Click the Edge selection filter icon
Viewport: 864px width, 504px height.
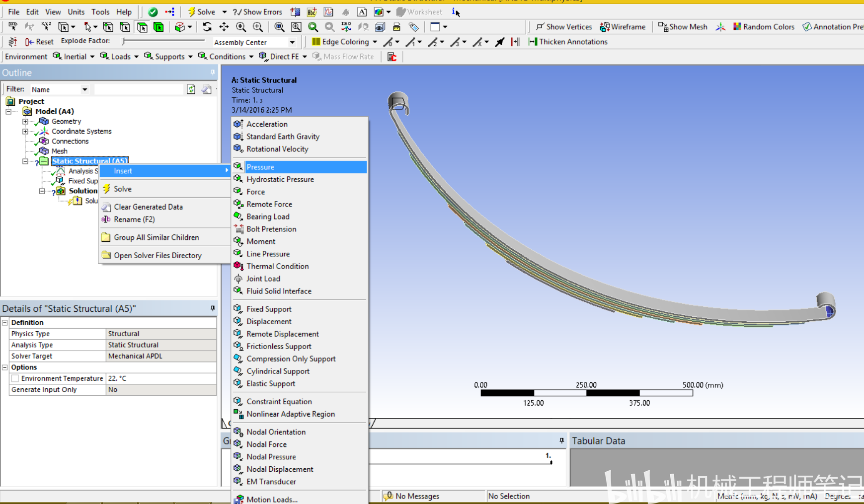125,27
